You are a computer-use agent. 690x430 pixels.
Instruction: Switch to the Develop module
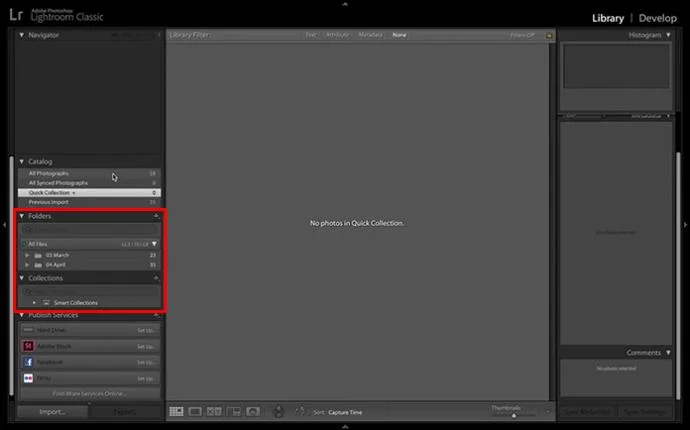[x=657, y=18]
